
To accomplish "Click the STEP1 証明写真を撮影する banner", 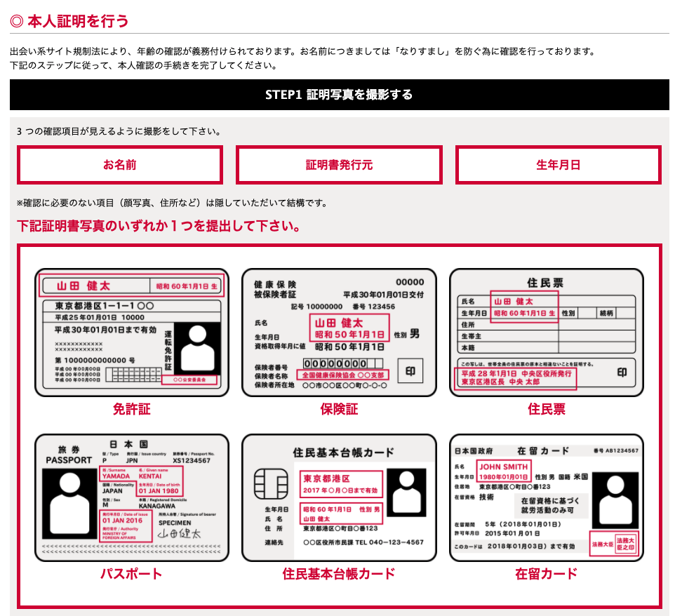I will 339,95.
